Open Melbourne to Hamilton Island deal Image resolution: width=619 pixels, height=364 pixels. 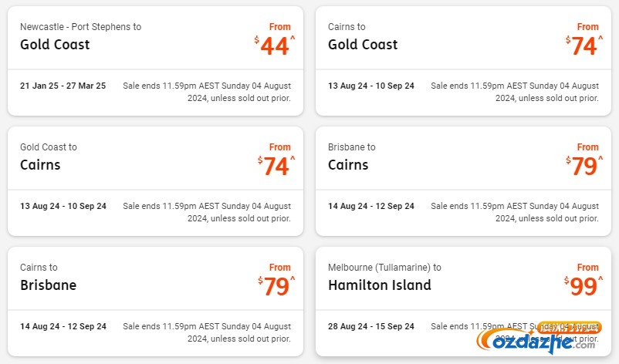click(463, 302)
